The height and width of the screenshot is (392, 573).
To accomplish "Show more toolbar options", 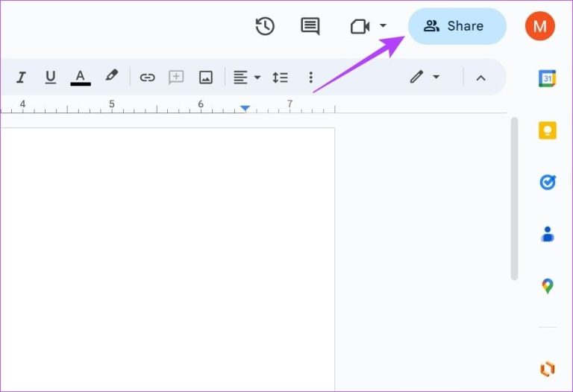I will click(x=311, y=77).
